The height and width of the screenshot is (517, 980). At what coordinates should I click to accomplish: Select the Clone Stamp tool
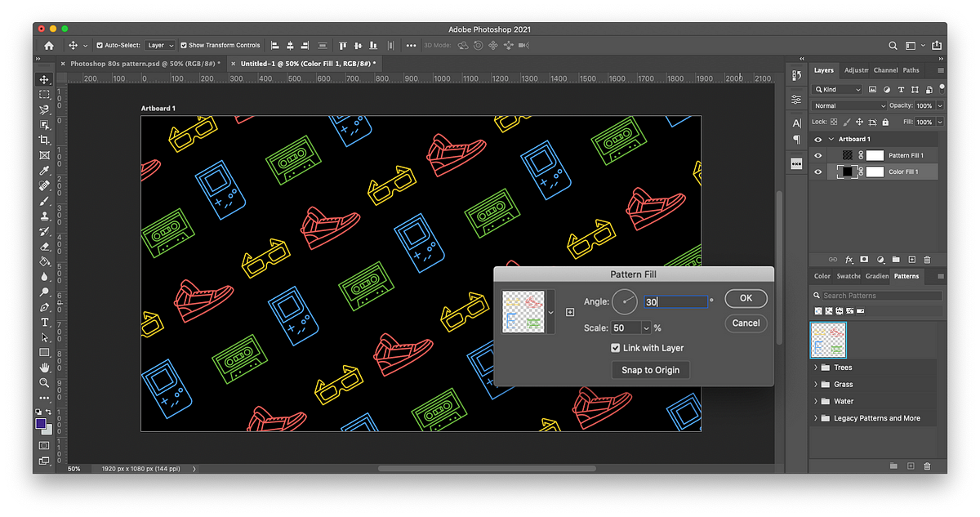click(45, 216)
